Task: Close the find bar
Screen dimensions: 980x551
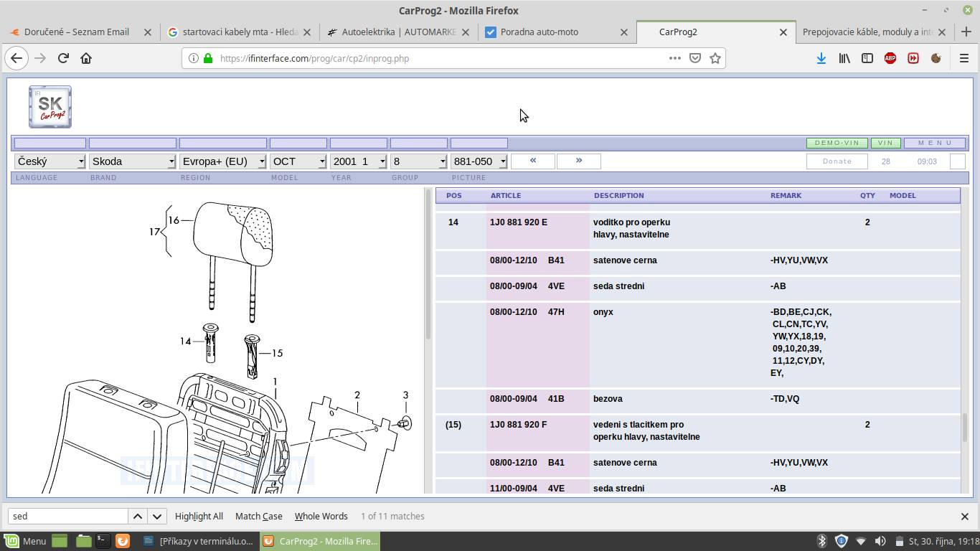Action: click(x=965, y=516)
